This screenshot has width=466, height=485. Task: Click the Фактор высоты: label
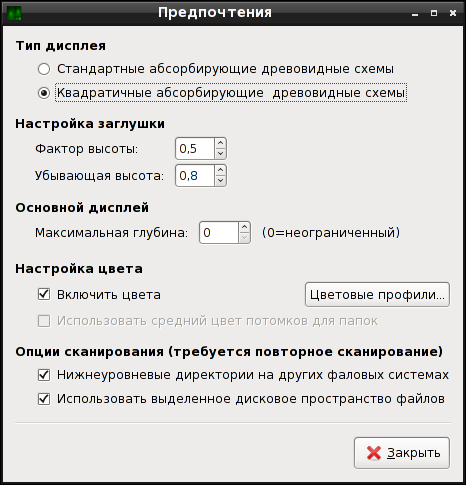[x=87, y=149]
